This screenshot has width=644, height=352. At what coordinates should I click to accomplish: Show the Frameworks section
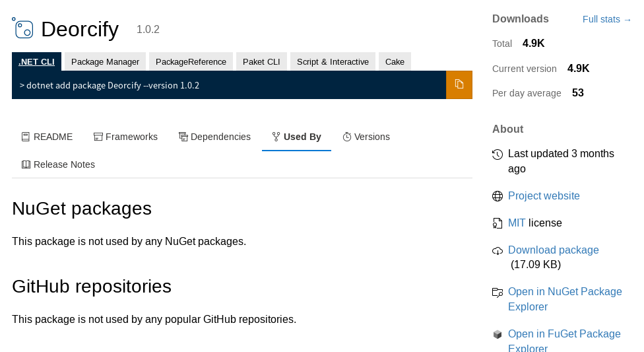point(125,137)
